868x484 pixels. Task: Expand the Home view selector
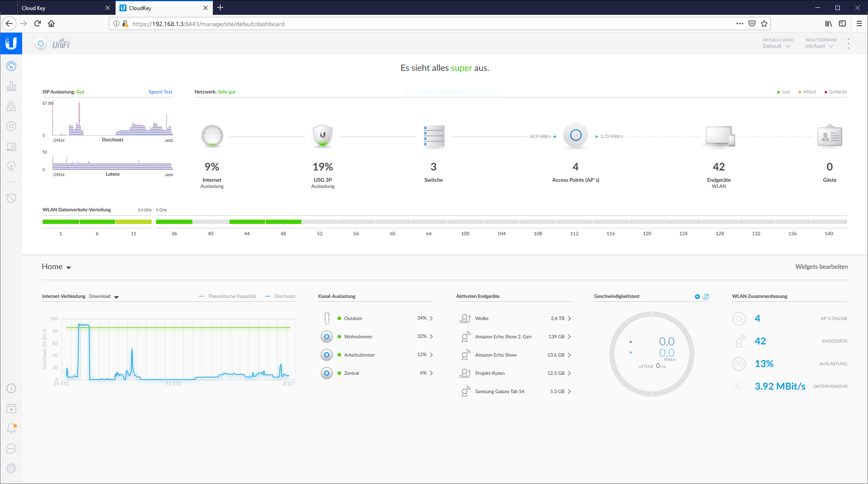(x=56, y=267)
